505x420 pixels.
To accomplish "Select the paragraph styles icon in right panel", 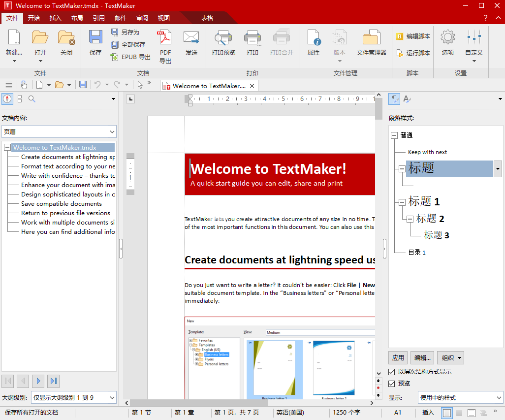I will (x=394, y=99).
